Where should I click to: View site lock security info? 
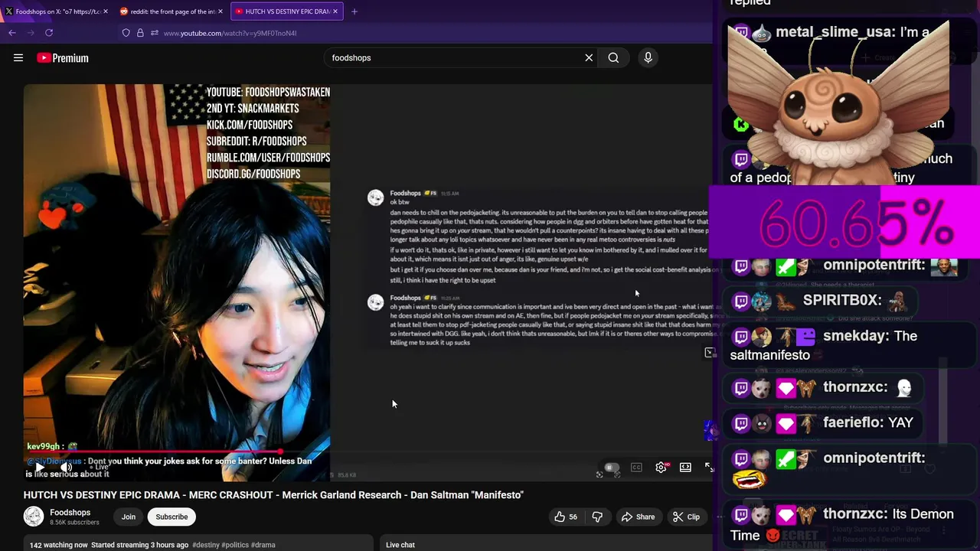pos(140,33)
